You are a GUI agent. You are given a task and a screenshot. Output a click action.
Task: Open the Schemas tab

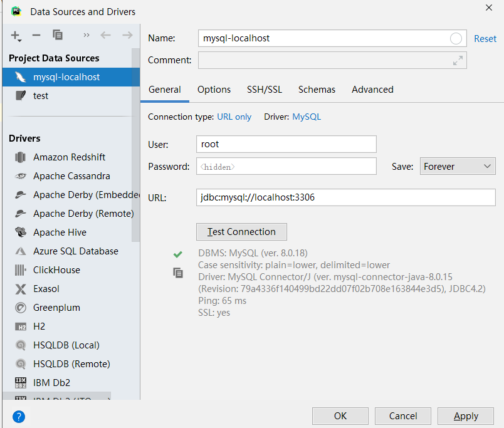pos(317,90)
